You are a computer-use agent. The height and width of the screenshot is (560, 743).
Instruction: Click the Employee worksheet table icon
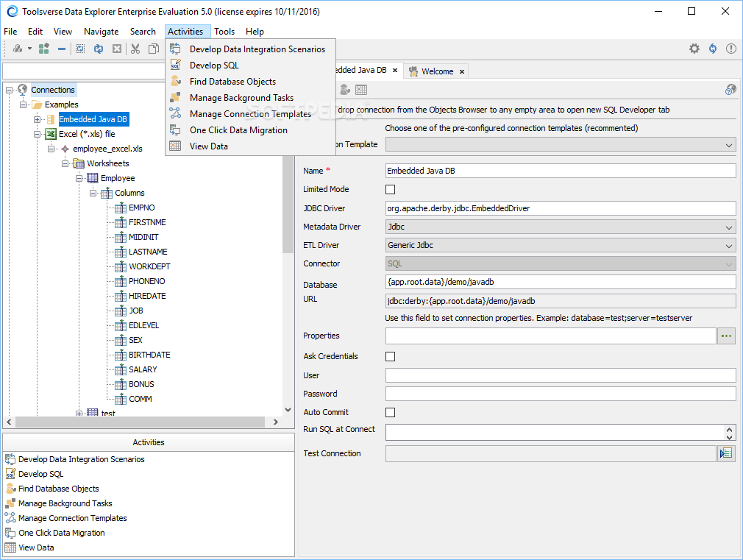(x=93, y=178)
